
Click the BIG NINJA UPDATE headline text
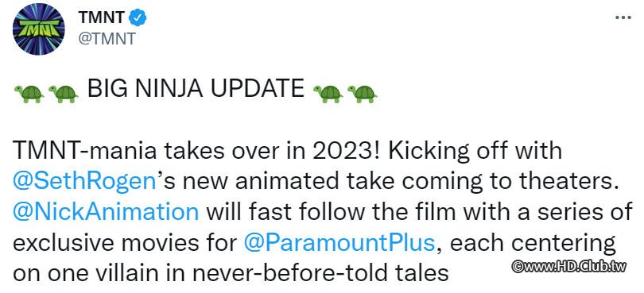coord(196,89)
